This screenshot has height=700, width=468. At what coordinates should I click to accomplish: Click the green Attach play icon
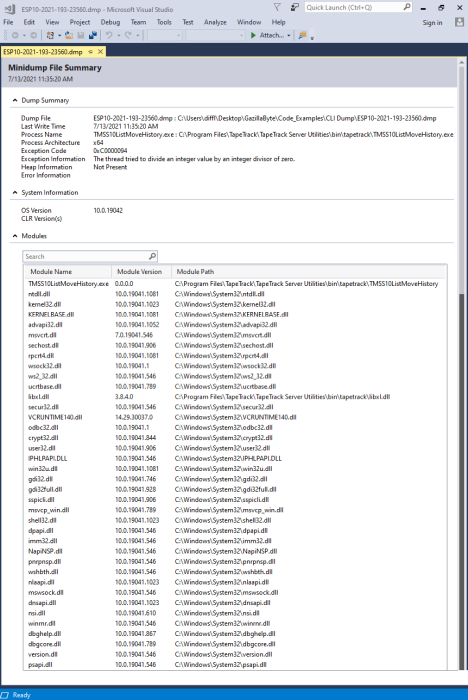tap(253, 35)
